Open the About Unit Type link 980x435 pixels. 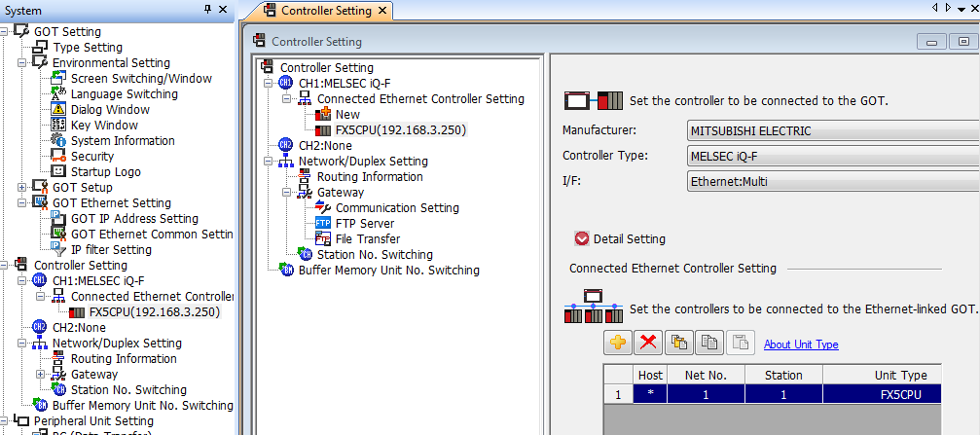tap(801, 344)
